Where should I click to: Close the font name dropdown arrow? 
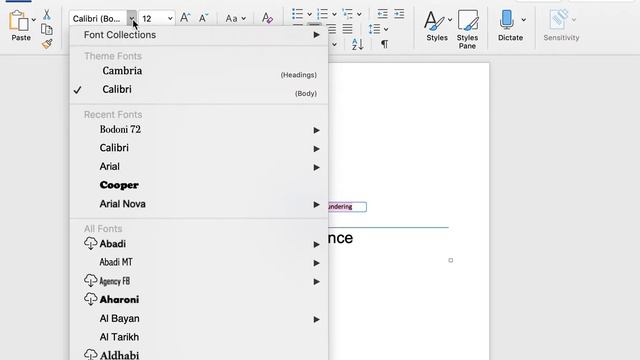click(x=131, y=18)
